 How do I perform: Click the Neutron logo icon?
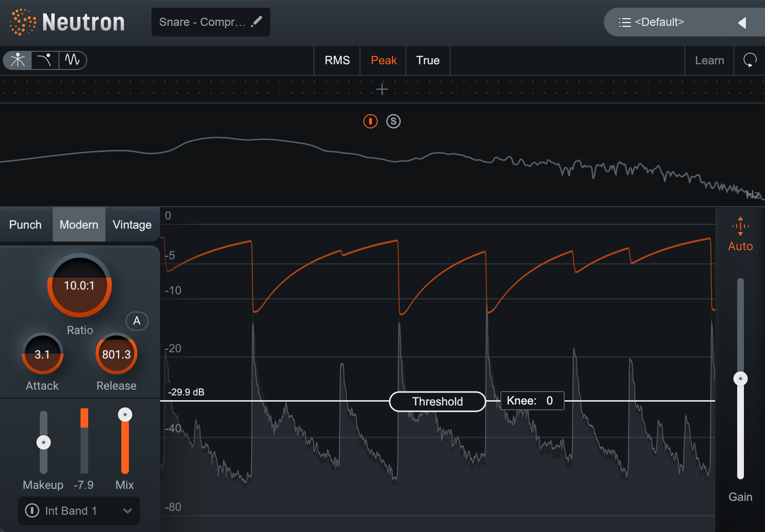(23, 22)
